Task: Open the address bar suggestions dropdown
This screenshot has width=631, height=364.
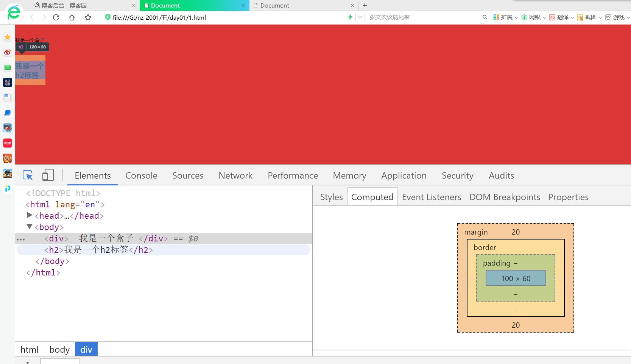Action: tap(360, 17)
